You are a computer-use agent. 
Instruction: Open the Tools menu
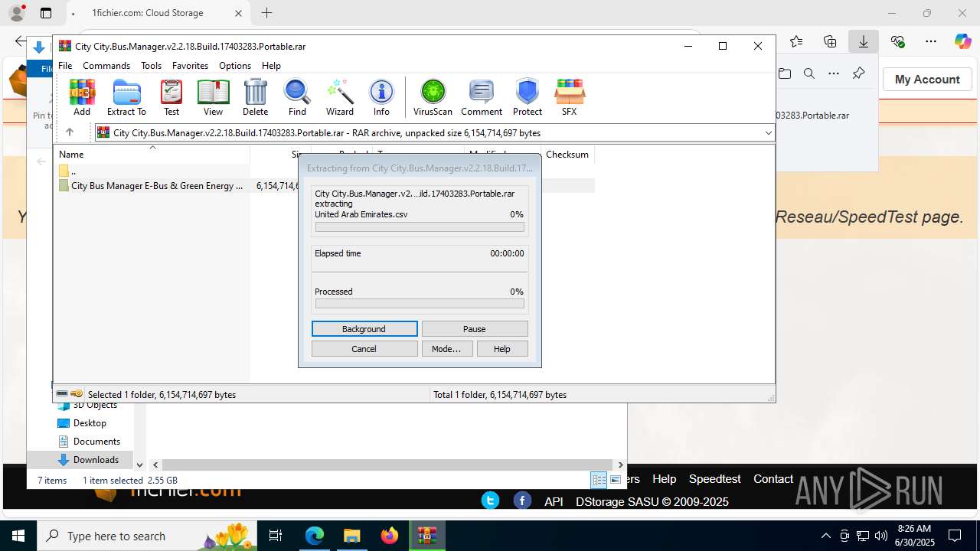point(151,66)
